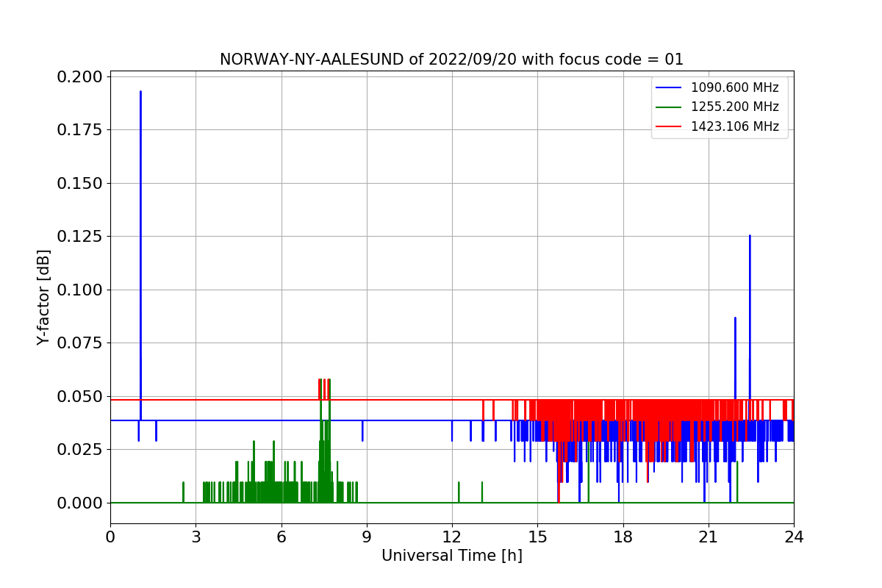The image size is (882, 588).
Task: Click y-axis tick label 0.000
Action: pos(80,503)
